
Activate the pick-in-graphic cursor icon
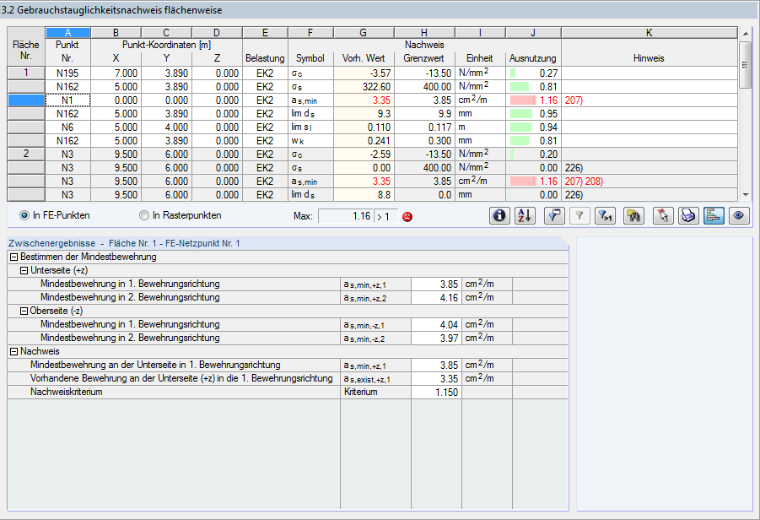point(663,216)
